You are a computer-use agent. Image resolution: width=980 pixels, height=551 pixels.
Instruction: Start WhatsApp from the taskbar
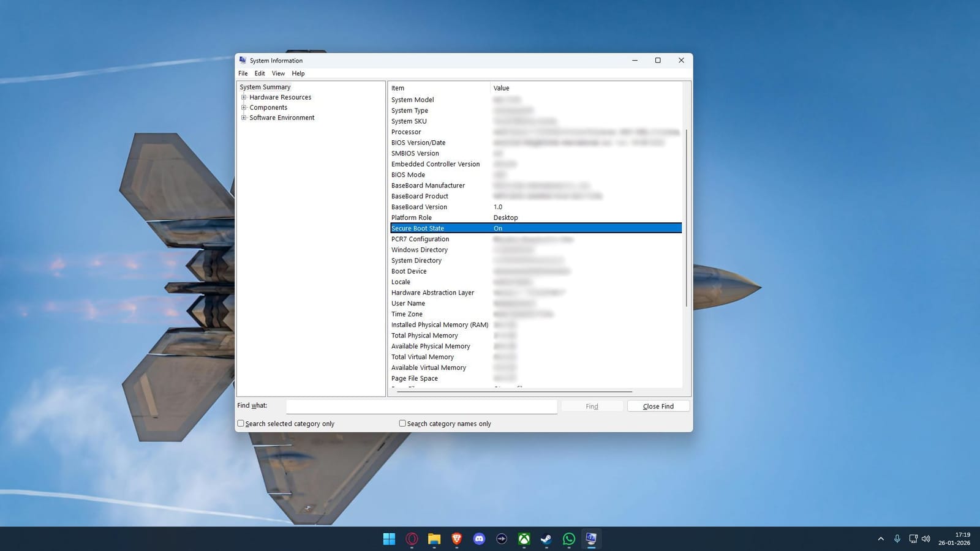coord(568,539)
